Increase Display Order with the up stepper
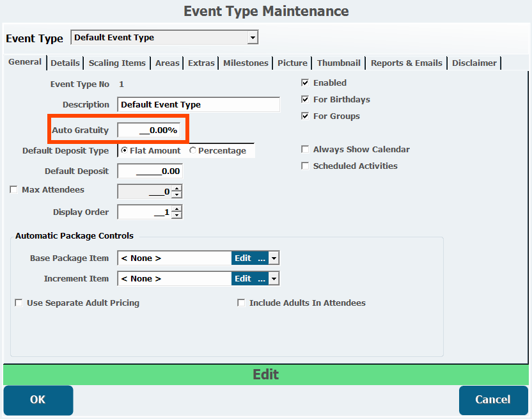Viewport: 532px width, 419px height. tap(176, 209)
